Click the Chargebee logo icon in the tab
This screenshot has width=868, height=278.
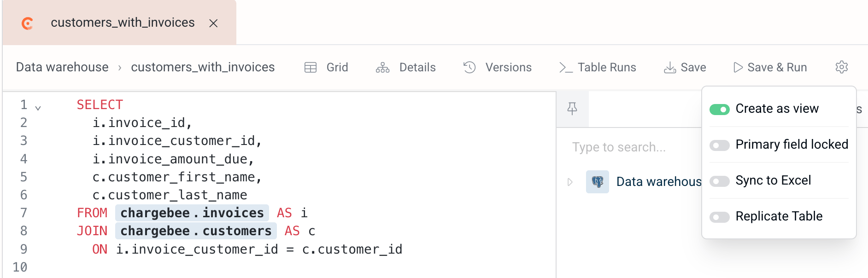[x=28, y=23]
